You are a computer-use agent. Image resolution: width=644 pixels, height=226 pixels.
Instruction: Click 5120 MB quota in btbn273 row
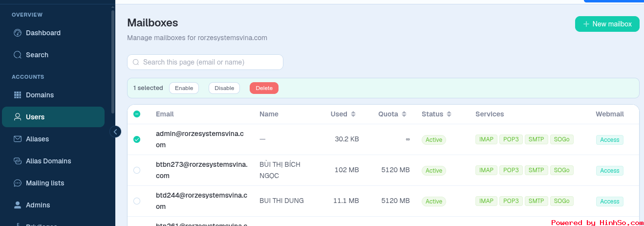point(396,170)
